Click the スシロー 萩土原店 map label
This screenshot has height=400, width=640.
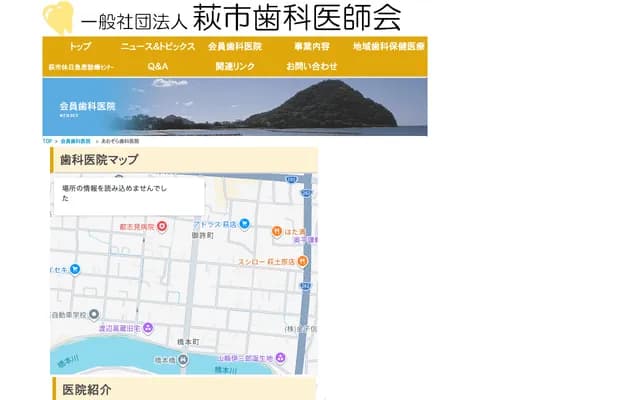(x=267, y=262)
